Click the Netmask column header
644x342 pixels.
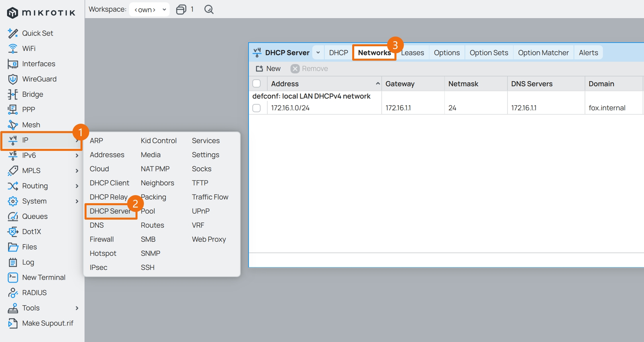click(x=476, y=84)
